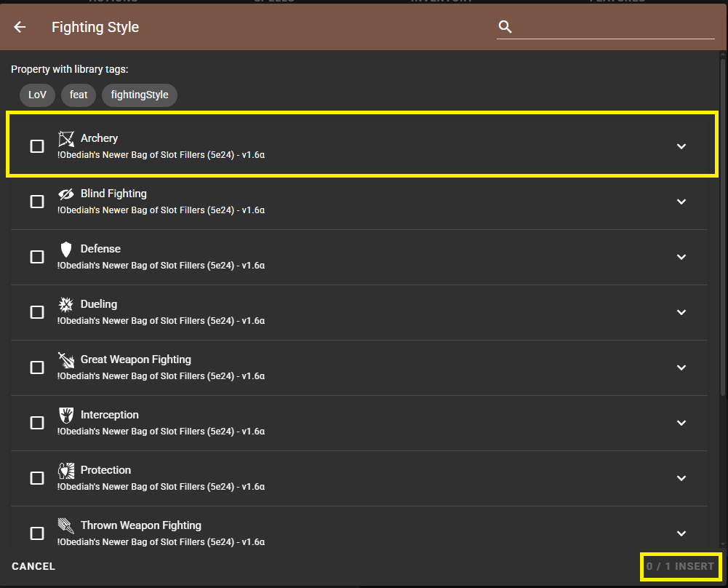Click the library source text under Defense
Viewport: 728px width, 588px height.
(161, 265)
